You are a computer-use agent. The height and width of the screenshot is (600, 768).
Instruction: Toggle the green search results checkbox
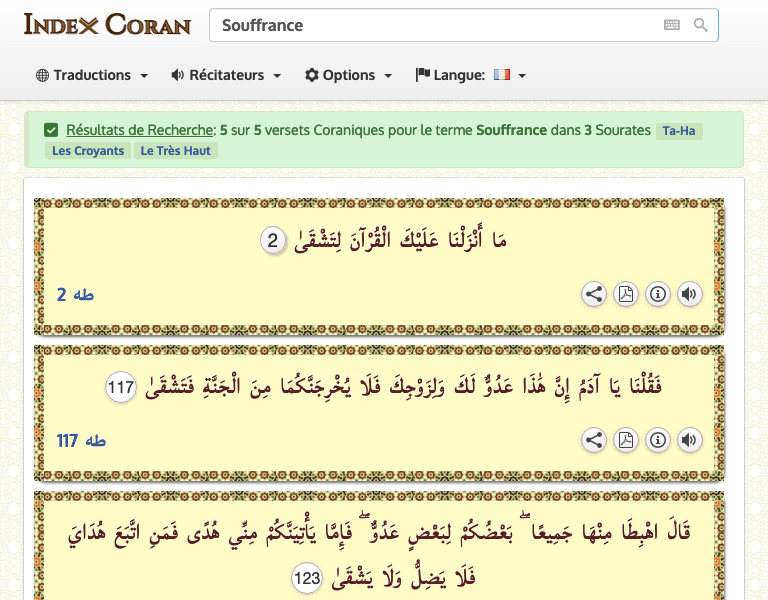pos(51,130)
